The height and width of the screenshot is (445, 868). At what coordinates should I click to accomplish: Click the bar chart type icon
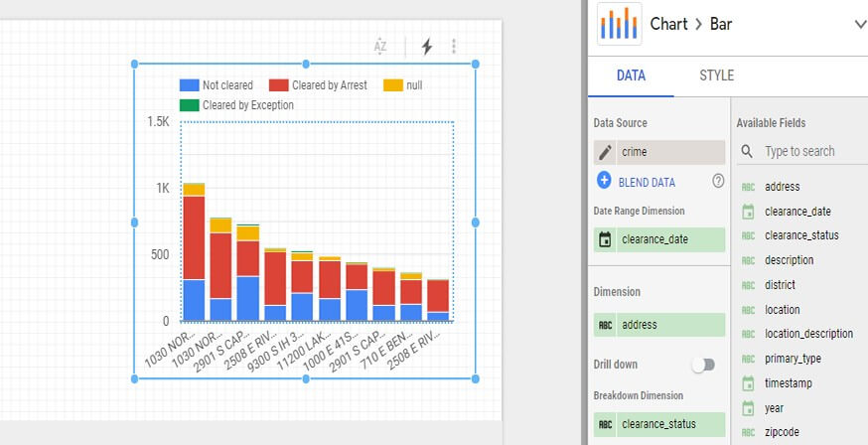(x=620, y=24)
